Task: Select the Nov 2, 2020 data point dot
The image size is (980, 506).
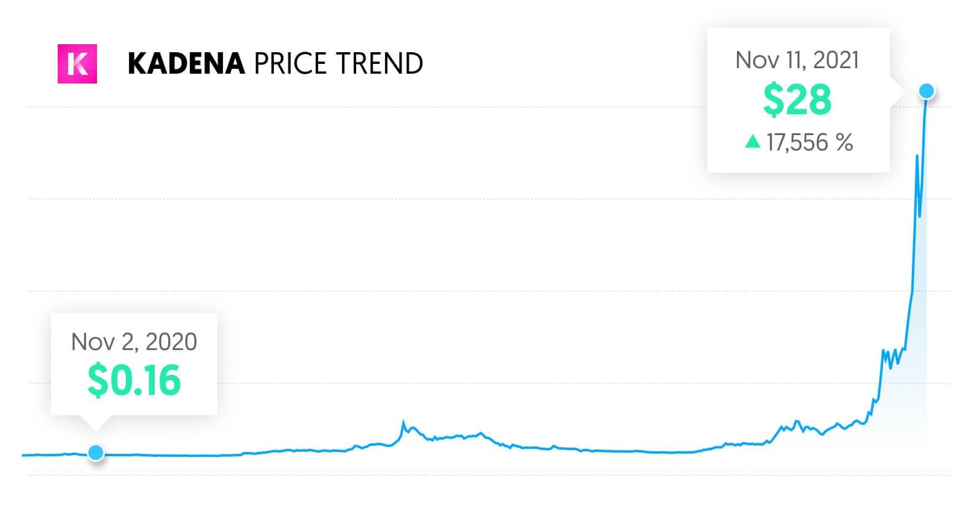Action: 96,453
